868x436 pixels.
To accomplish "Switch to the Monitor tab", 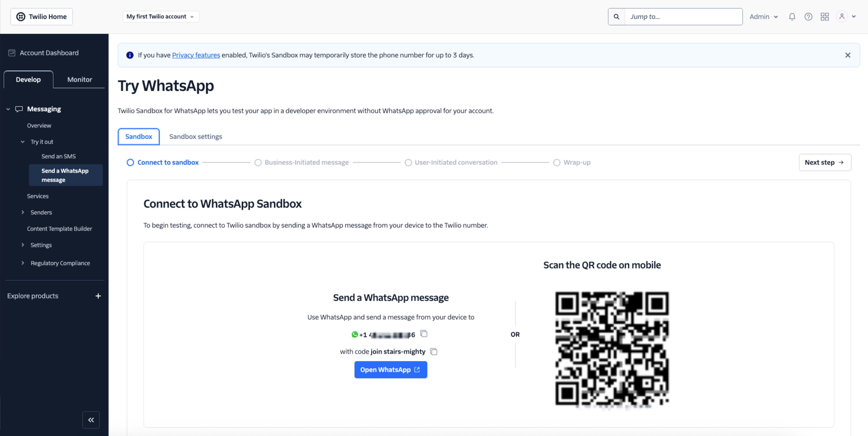I will [80, 80].
